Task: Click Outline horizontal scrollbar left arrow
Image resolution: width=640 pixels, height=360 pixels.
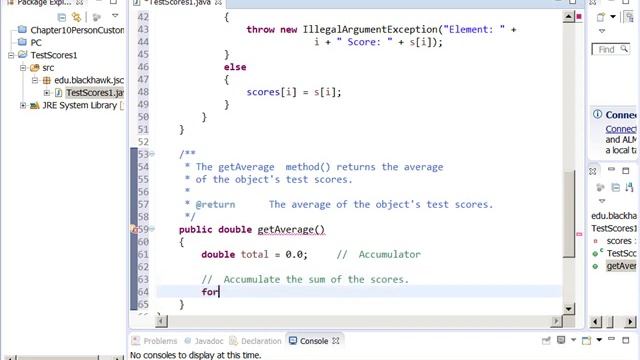Action: click(x=596, y=322)
